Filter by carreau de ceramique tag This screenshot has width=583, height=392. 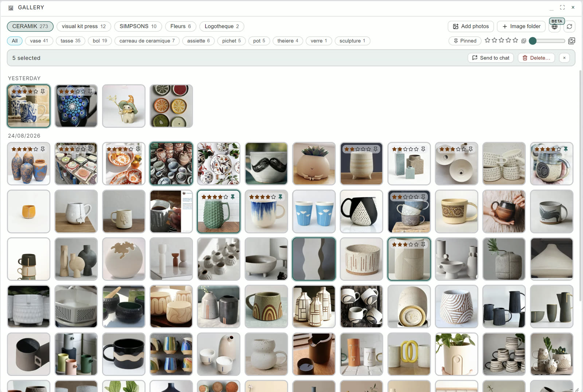coord(147,41)
